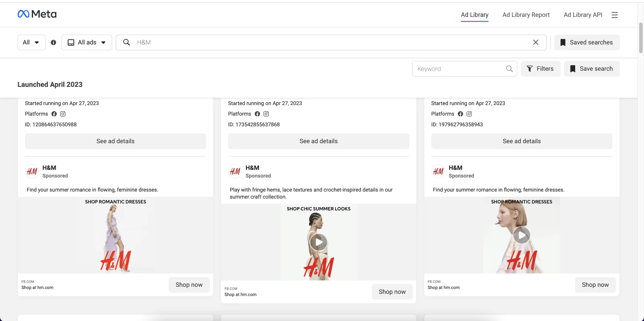Clear the H&M search with X icon
Viewport: 644px width, 321px height.
coord(536,42)
